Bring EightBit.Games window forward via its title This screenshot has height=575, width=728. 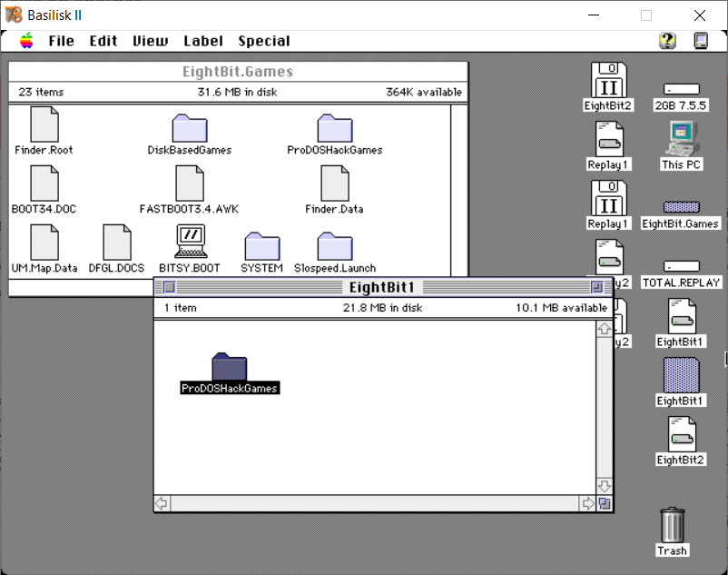(x=238, y=72)
